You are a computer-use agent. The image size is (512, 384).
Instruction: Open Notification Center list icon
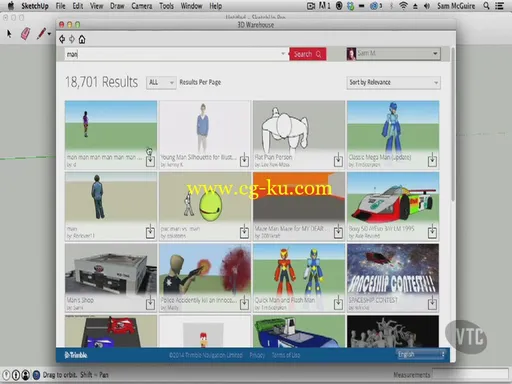[x=499, y=6]
